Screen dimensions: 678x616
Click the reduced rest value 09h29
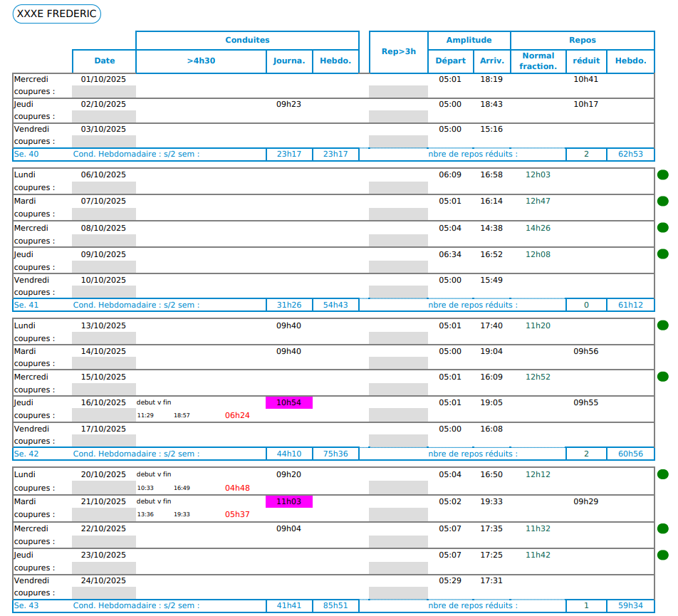pos(586,502)
